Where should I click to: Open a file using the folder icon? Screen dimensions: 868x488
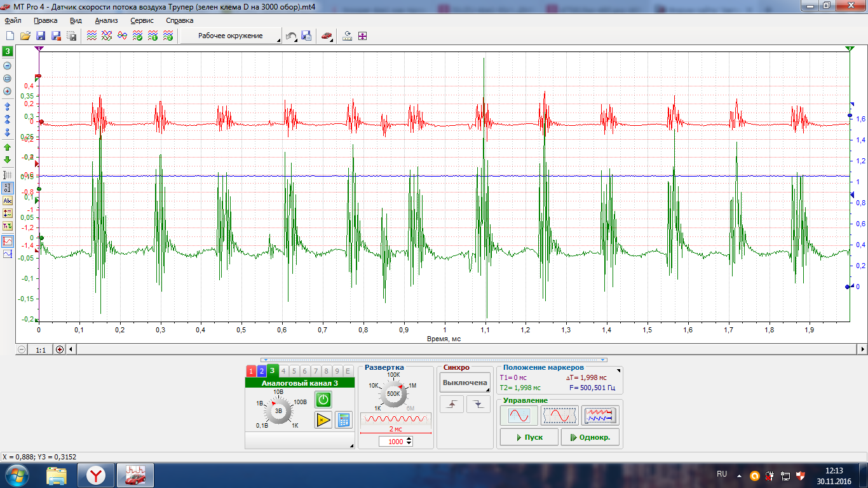[25, 36]
